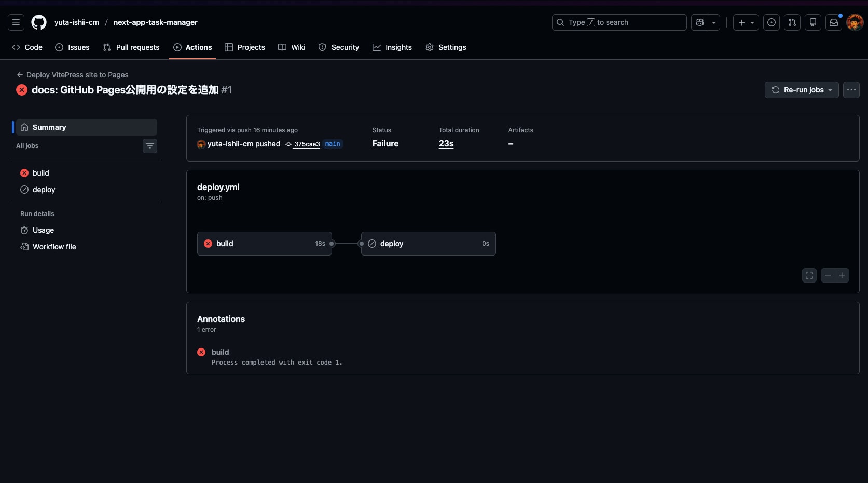
Task: Open the build job node in the graph
Action: [265, 244]
